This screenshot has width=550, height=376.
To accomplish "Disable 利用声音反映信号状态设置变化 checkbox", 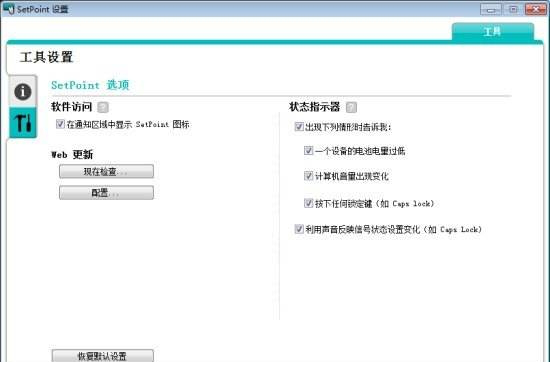I will [299, 229].
